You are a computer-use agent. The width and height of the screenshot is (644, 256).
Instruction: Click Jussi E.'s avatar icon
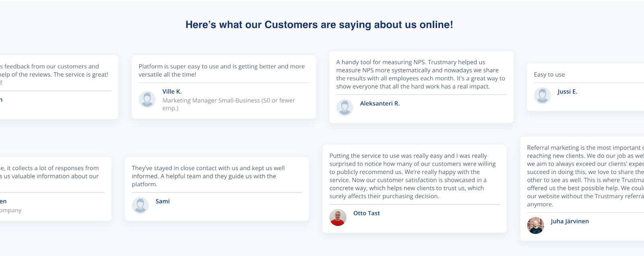(x=542, y=95)
